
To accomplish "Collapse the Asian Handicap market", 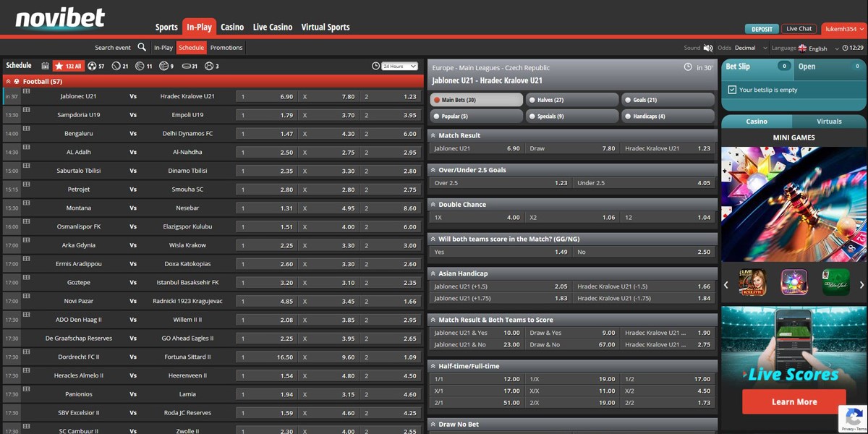I will click(x=573, y=273).
